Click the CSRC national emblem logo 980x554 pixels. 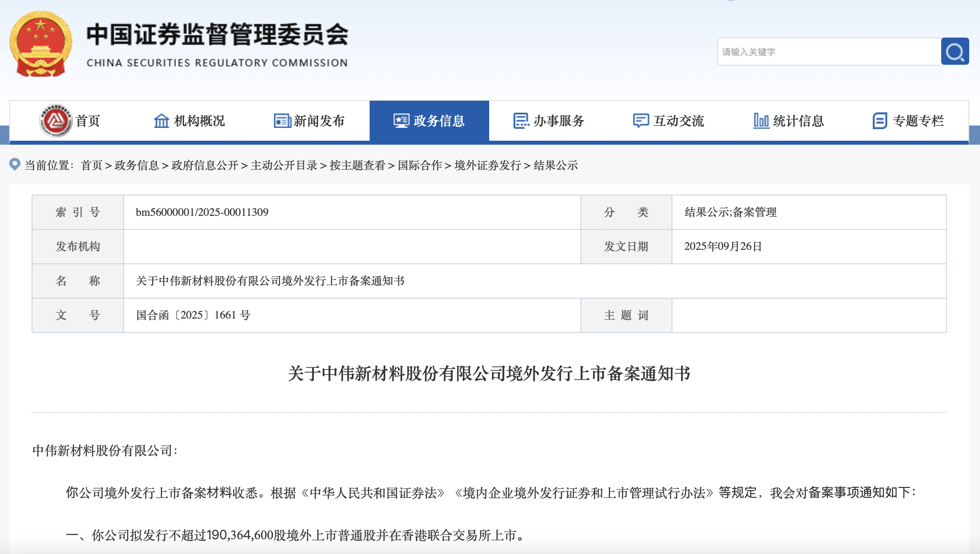click(40, 44)
